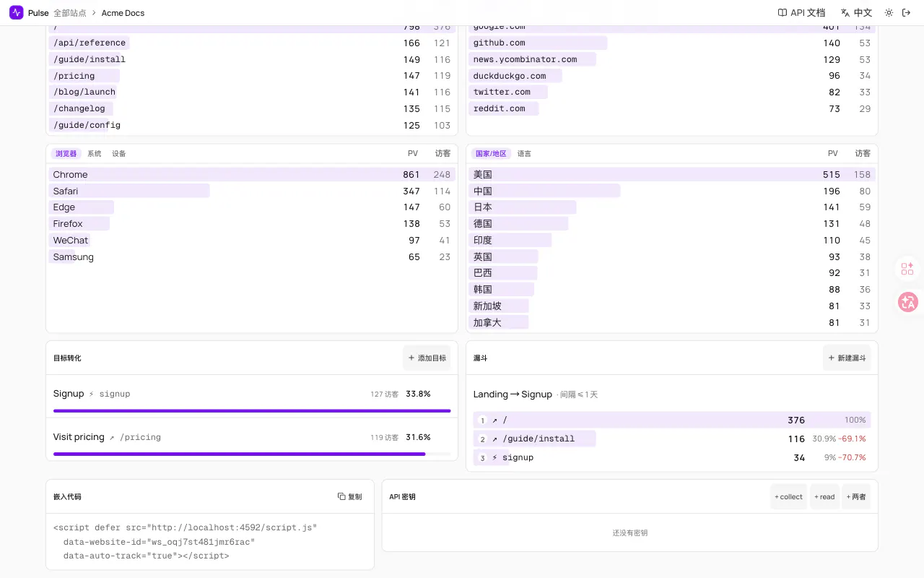
Task: Open the 中文 language selector
Action: (x=856, y=12)
